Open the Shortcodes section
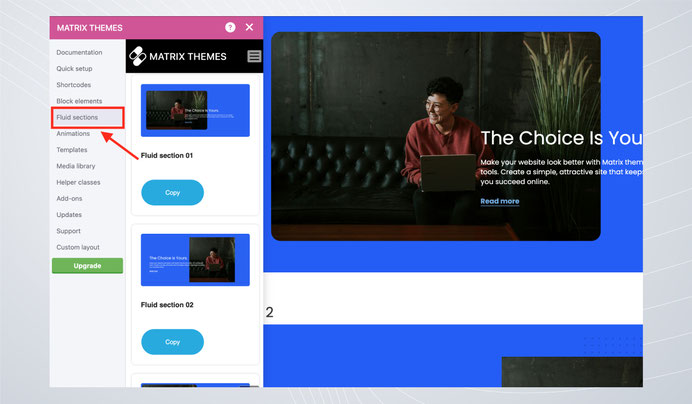Image resolution: width=692 pixels, height=404 pixels. pos(73,85)
